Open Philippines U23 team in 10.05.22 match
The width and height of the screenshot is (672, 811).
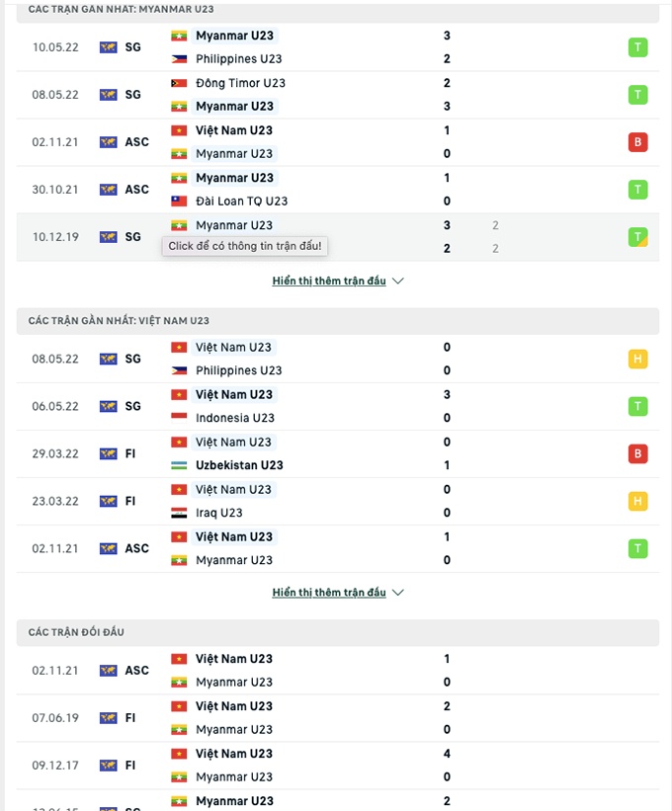tap(238, 59)
